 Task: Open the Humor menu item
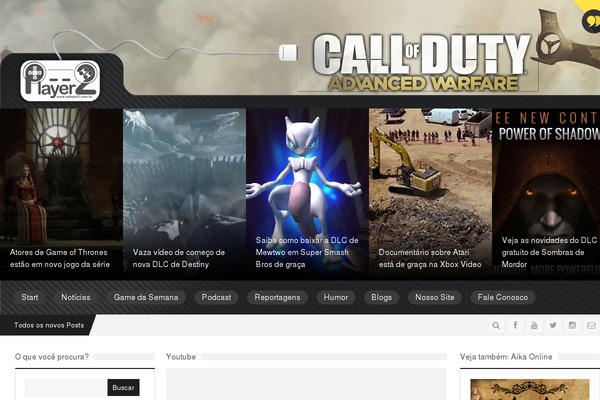click(x=336, y=297)
